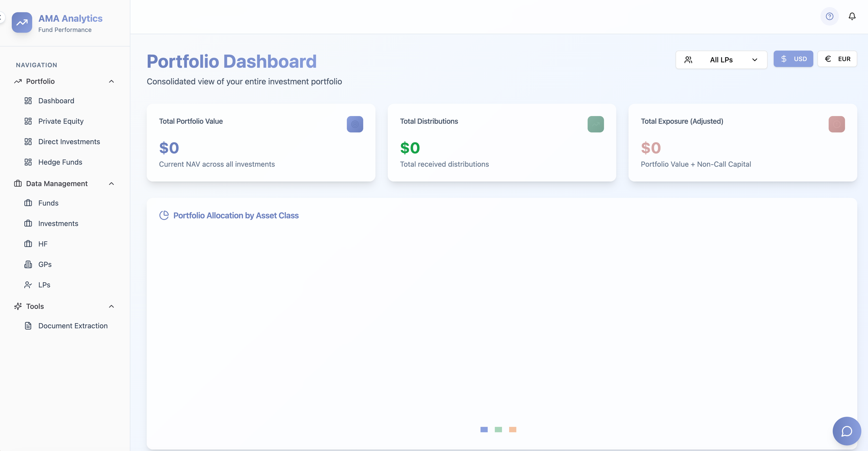Open the All LPs dropdown
The image size is (868, 451).
pyautogui.click(x=721, y=60)
